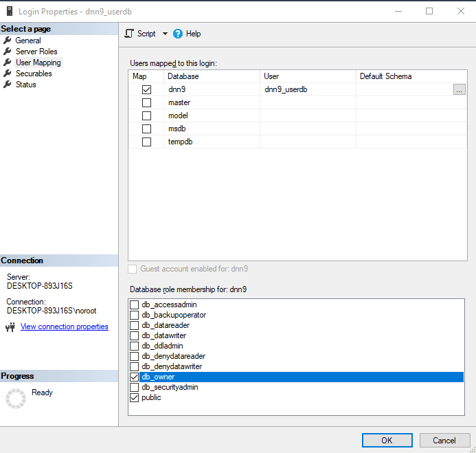Open the General page

(x=28, y=41)
